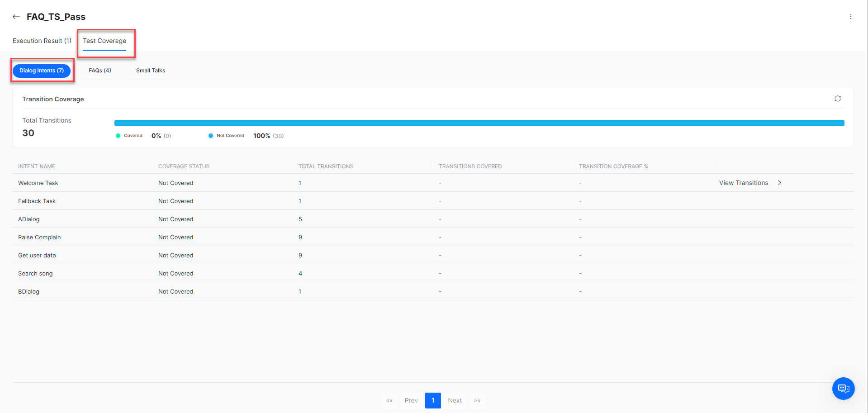The width and height of the screenshot is (868, 413).
Task: Select the Dialog Intents filter pill
Action: tap(42, 71)
